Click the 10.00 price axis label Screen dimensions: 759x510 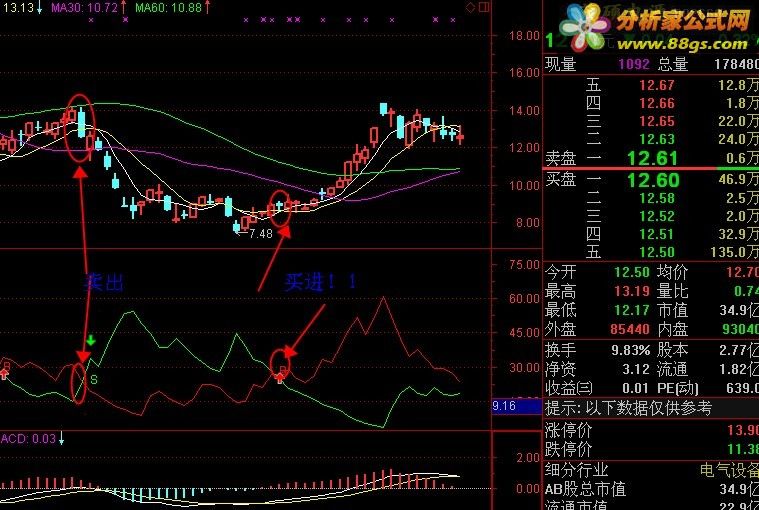tap(524, 185)
